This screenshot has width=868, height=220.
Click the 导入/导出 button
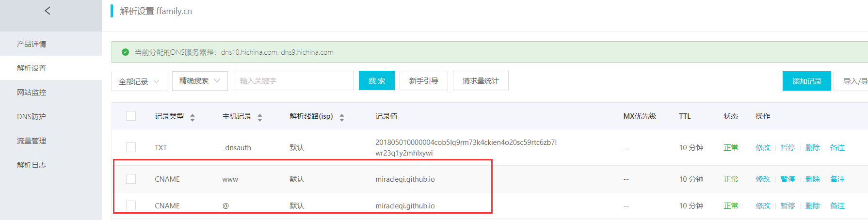(851, 81)
